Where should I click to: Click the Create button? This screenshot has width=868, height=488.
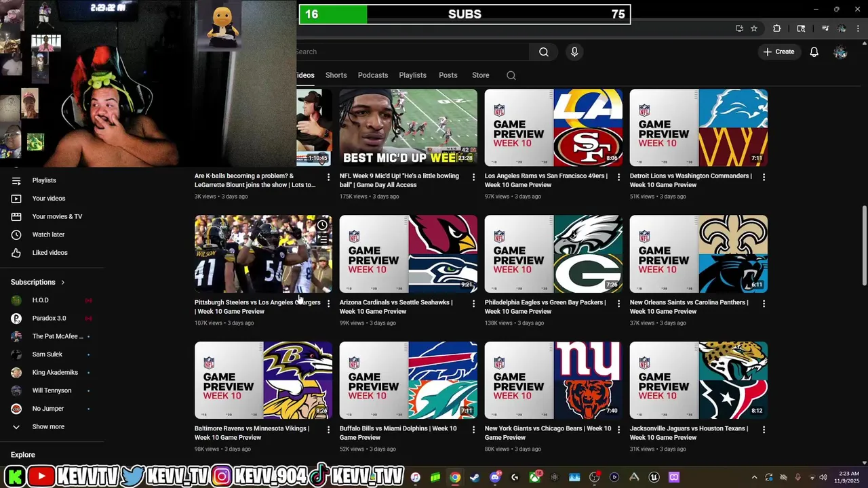(x=778, y=52)
